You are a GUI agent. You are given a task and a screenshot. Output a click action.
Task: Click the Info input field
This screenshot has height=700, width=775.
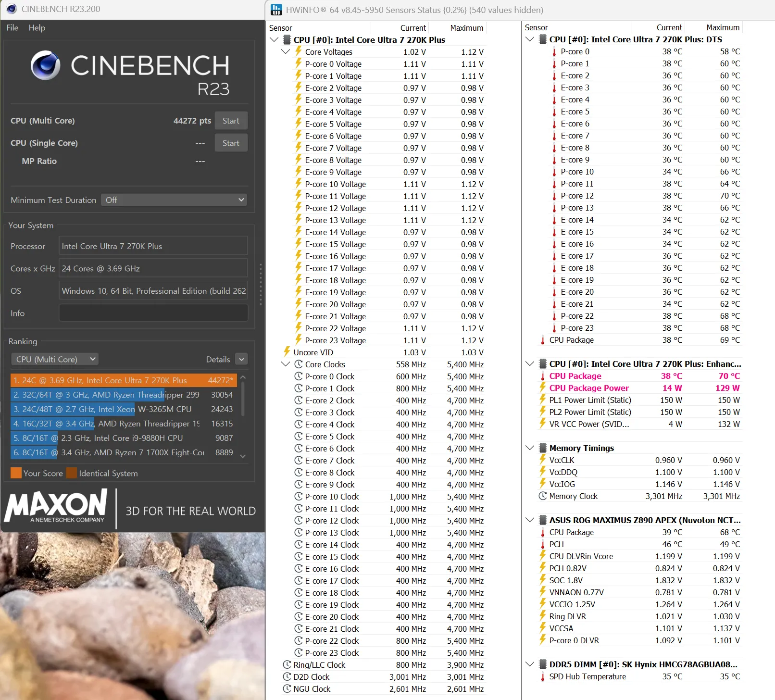click(153, 313)
